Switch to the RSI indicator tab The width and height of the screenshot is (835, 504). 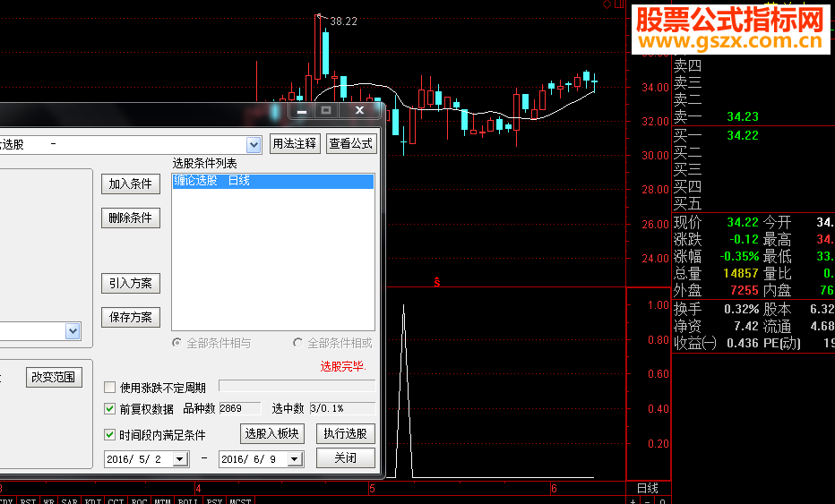click(29, 500)
